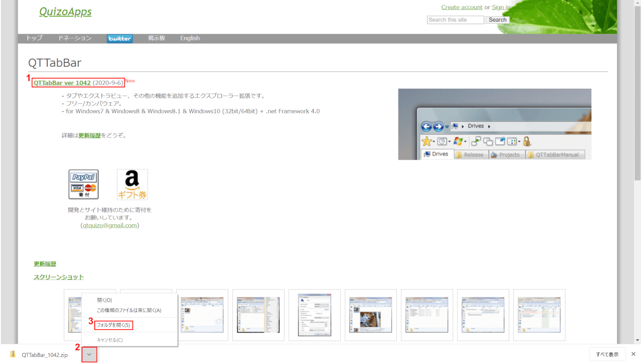Open the QuizoApps home link

(65, 12)
